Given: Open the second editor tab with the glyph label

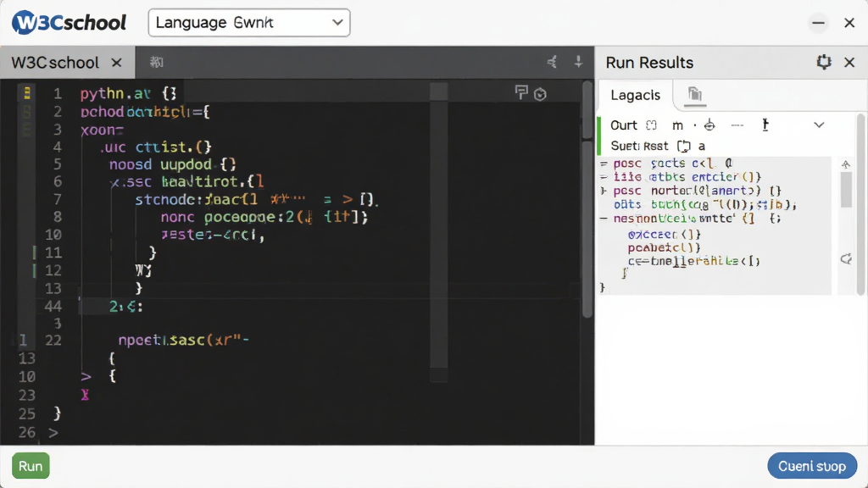Looking at the screenshot, I should (x=157, y=62).
